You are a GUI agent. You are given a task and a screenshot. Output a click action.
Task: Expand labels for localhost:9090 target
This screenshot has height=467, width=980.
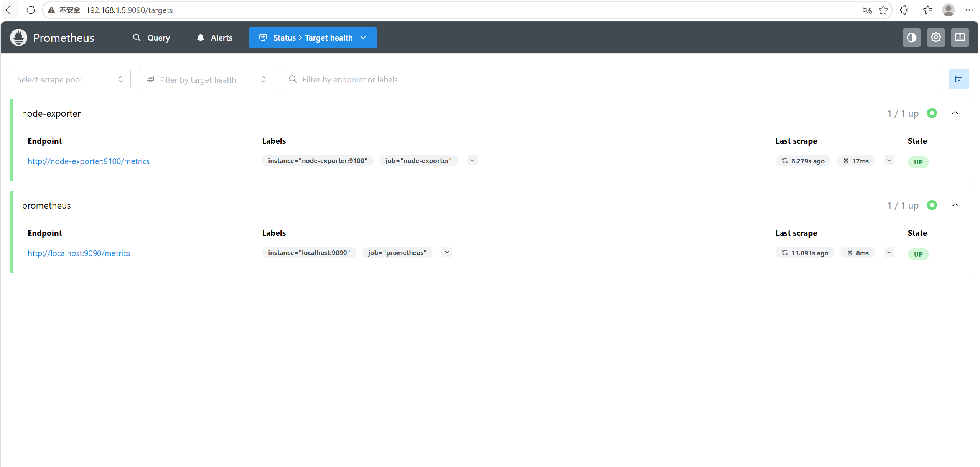(x=447, y=252)
